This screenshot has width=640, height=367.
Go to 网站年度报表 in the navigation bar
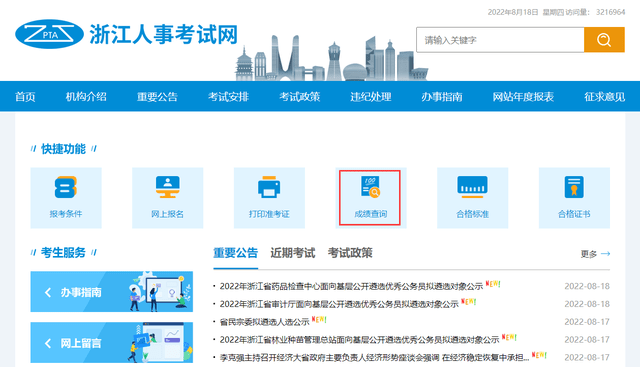pos(523,97)
